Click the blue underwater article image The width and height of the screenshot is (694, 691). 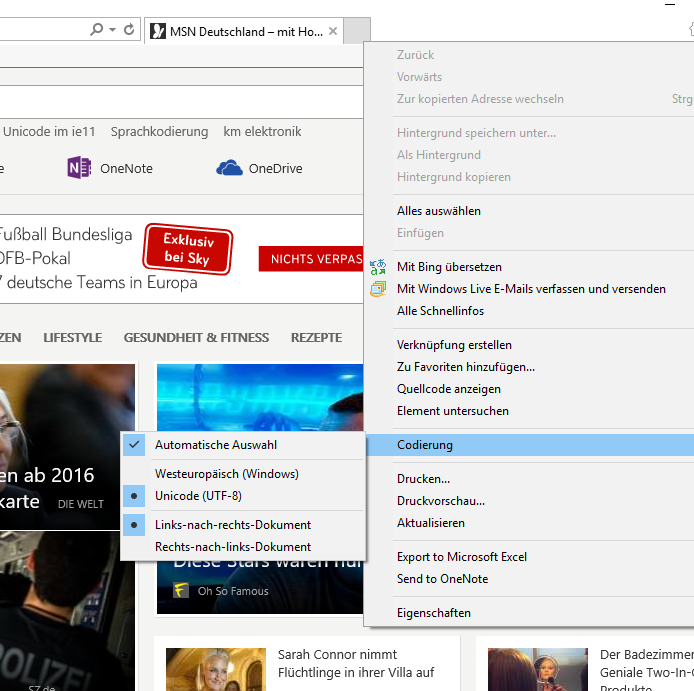coord(260,397)
